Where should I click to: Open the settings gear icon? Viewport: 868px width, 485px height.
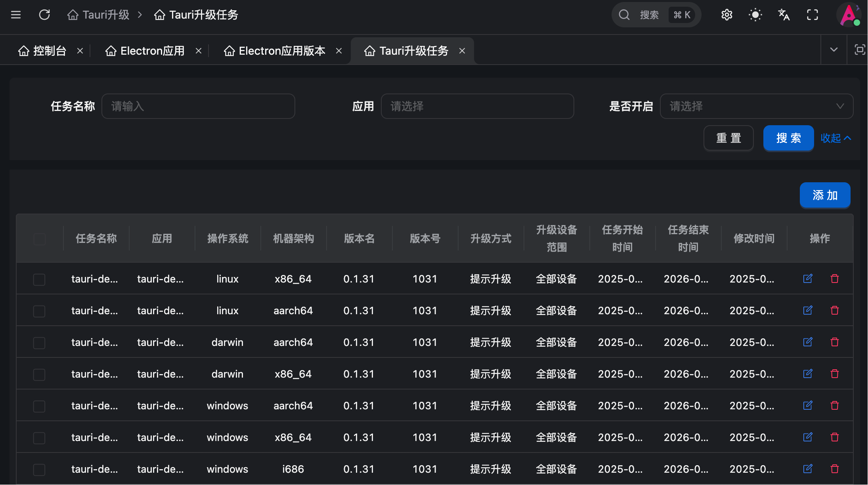(x=727, y=15)
